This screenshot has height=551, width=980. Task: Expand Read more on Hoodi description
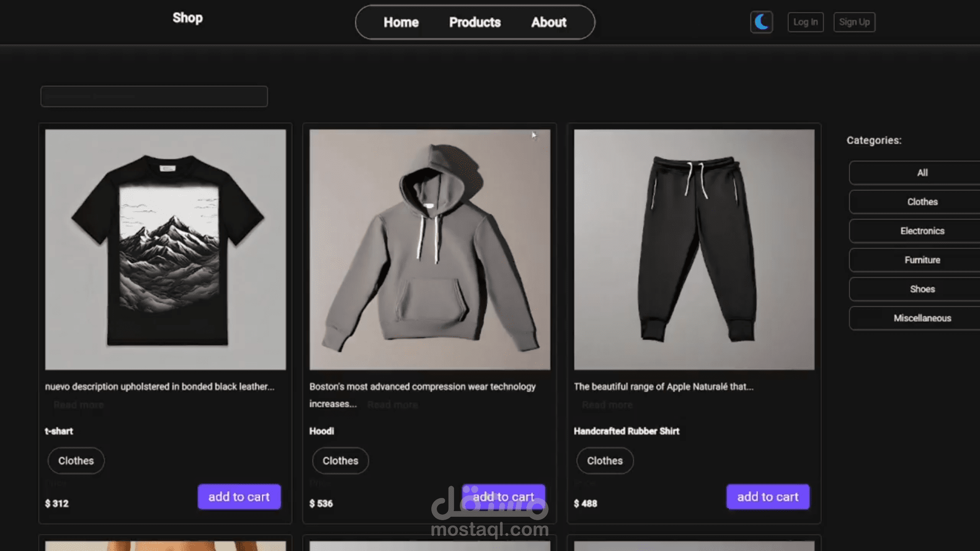[x=393, y=405]
